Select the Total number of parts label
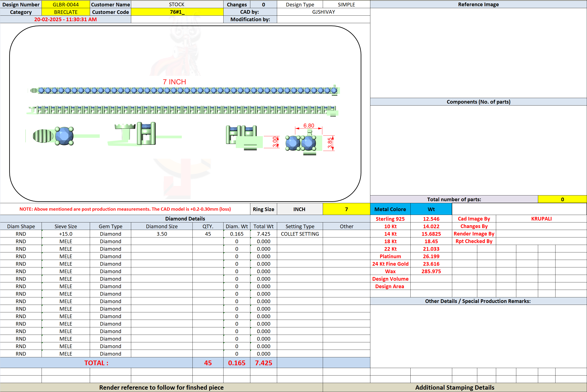 [454, 199]
